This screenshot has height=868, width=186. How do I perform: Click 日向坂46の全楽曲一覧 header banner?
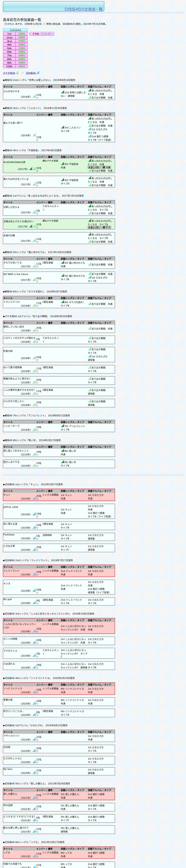point(54,6)
